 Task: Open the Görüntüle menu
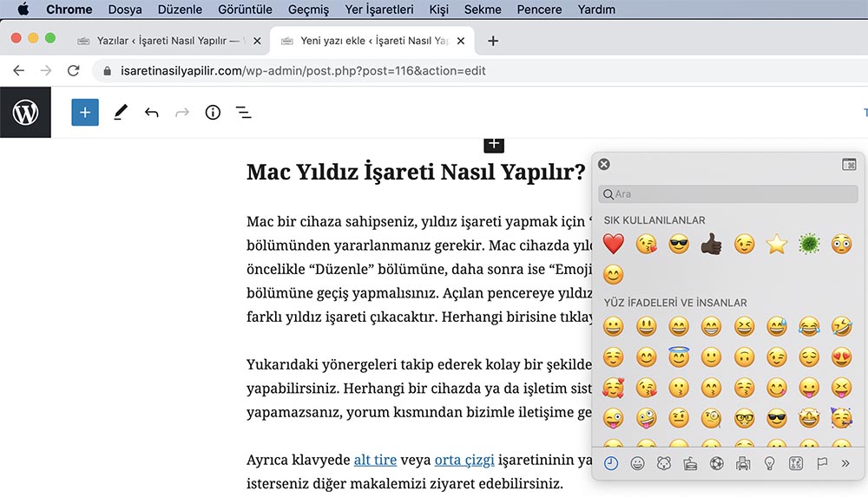point(246,10)
